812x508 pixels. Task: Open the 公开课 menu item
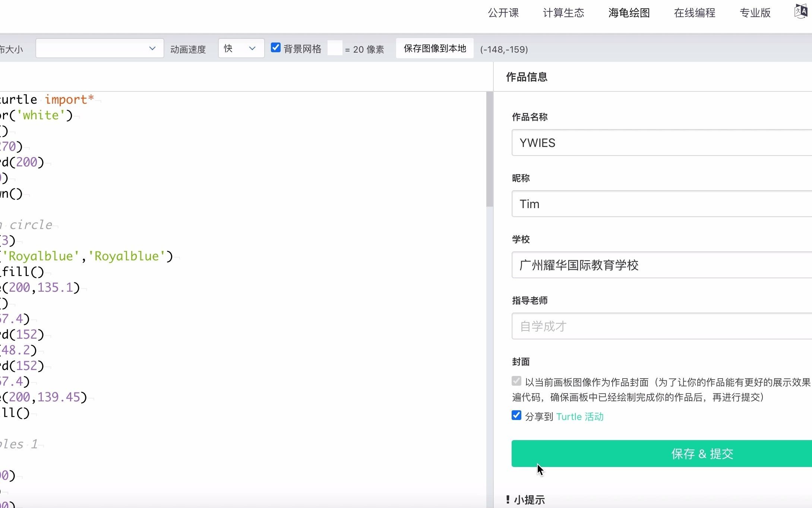click(x=503, y=13)
